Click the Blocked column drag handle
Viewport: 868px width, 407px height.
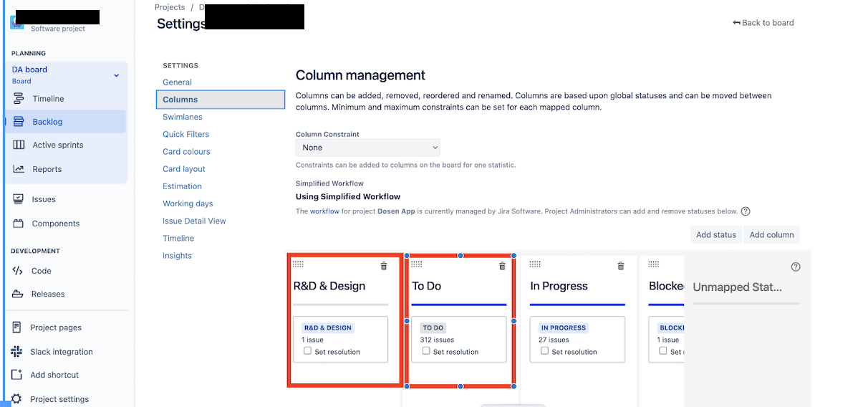[653, 265]
